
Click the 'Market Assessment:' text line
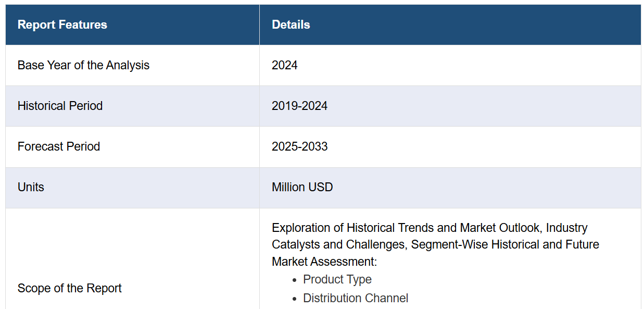click(x=324, y=261)
